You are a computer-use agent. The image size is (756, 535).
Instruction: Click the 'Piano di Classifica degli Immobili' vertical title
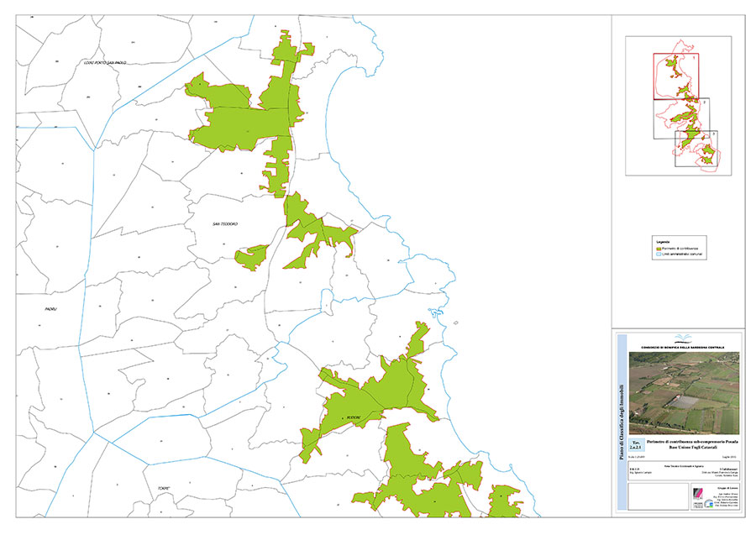tap(622, 422)
